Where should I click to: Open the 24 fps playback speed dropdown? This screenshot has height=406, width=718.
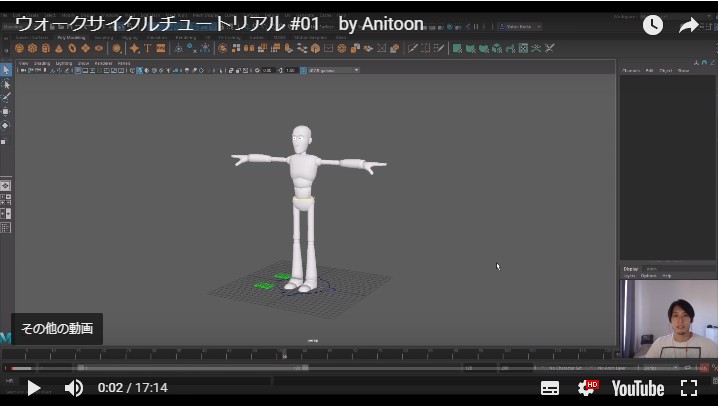[660, 368]
